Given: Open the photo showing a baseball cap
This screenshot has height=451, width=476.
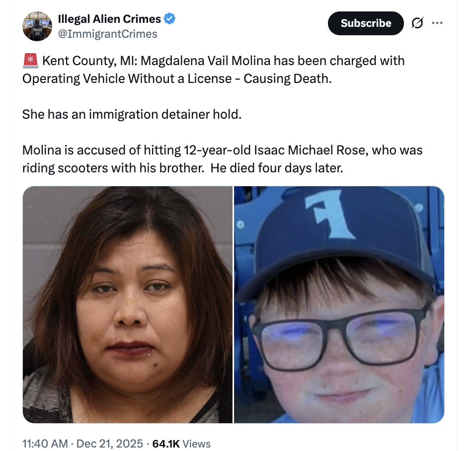Looking at the screenshot, I should click(x=339, y=304).
